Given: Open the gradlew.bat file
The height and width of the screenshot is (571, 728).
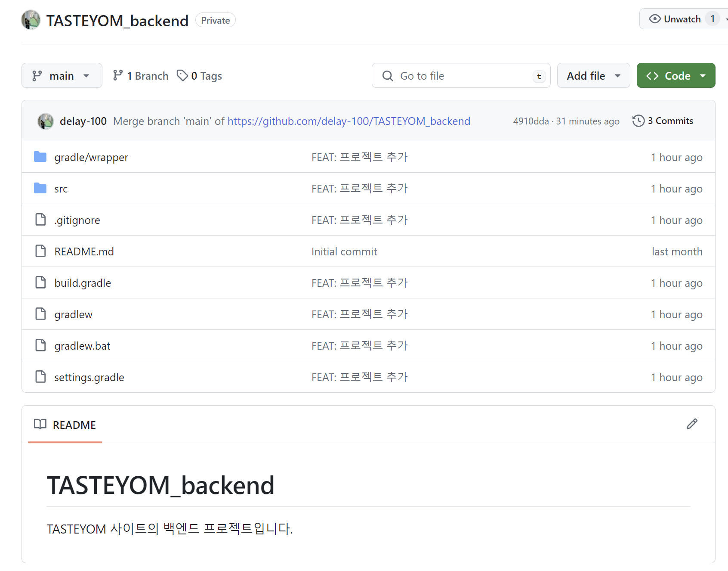Looking at the screenshot, I should tap(82, 346).
